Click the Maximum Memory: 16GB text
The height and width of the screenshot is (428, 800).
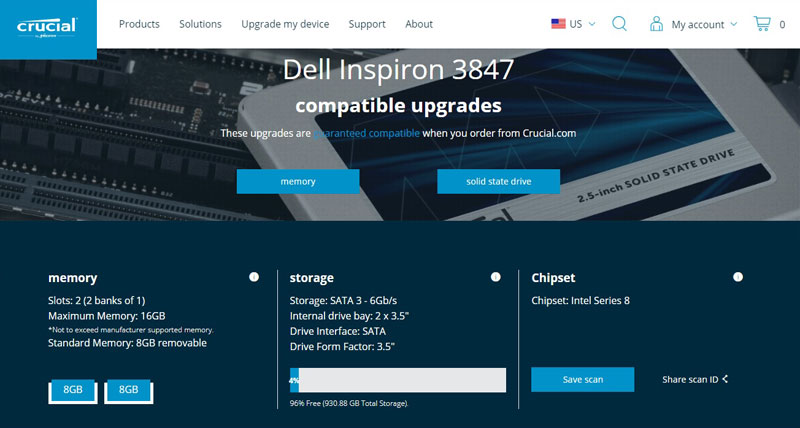(107, 316)
